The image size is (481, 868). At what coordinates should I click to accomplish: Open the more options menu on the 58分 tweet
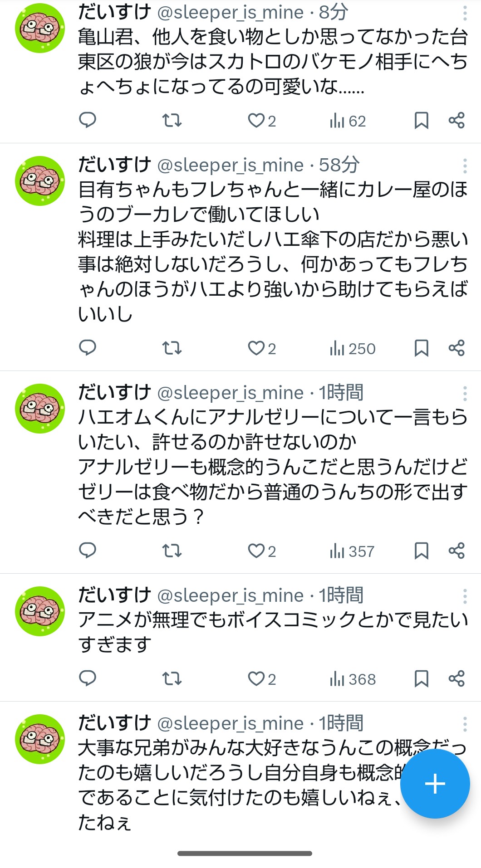465,166
